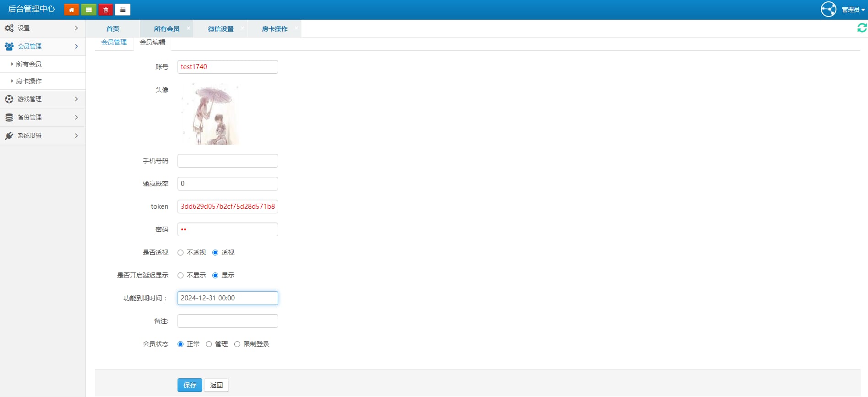Open the 管理员 user dropdown
Screen dimensions: 868x397
853,10
